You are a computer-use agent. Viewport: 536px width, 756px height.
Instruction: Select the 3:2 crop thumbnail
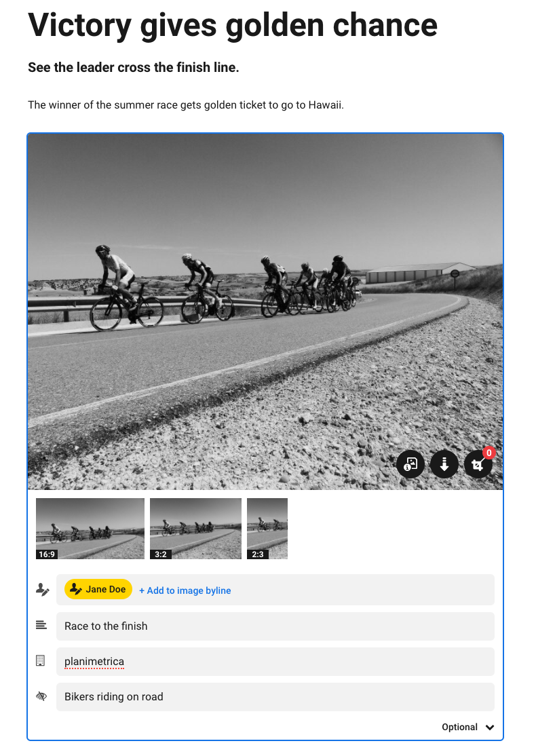195,529
